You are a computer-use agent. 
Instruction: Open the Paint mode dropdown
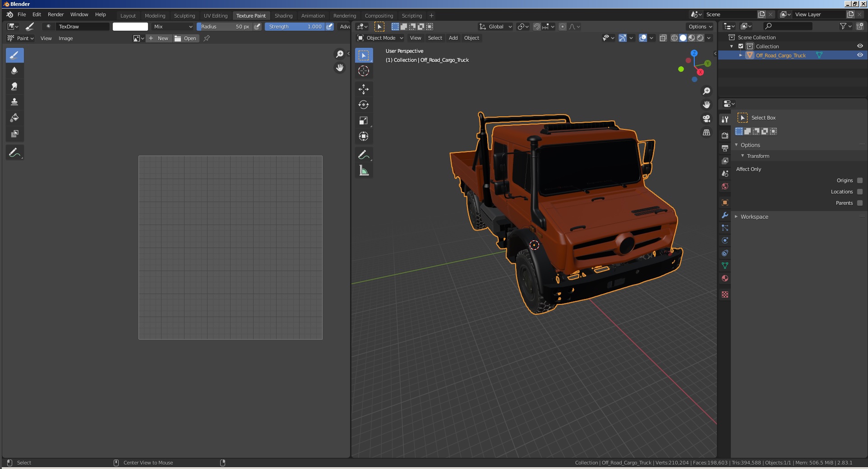pos(21,38)
